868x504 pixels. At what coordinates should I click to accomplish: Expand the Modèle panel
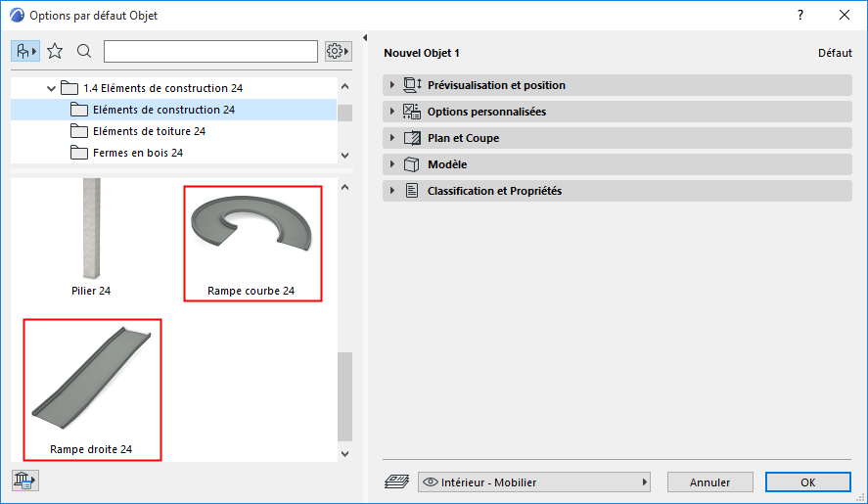click(617, 164)
